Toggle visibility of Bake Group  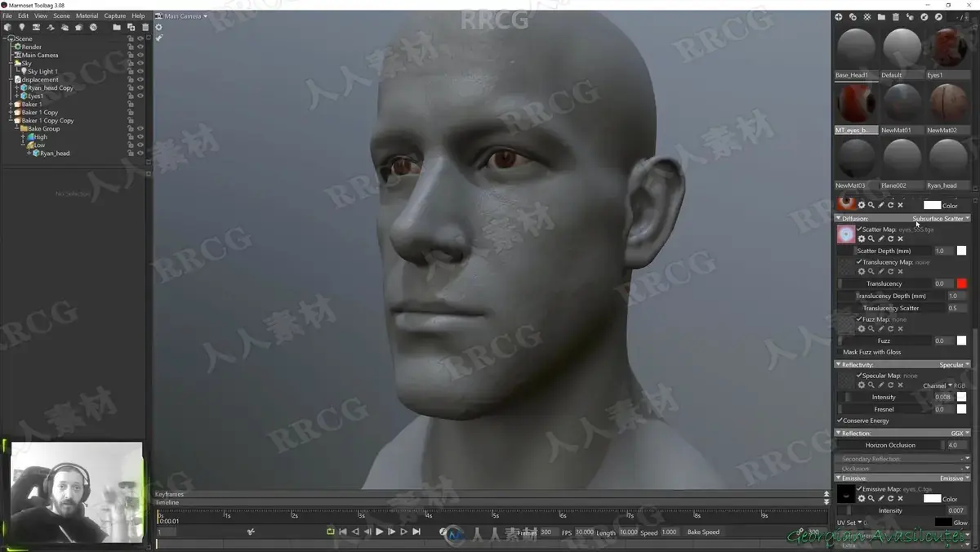click(x=140, y=128)
